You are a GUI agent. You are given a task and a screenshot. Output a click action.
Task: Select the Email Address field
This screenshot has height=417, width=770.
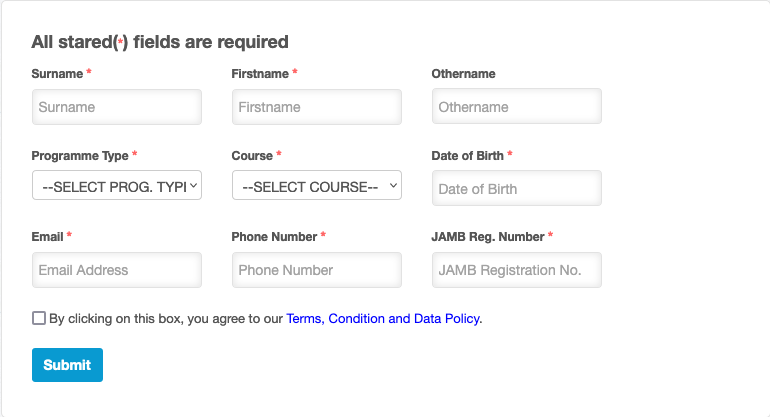[x=116, y=270]
